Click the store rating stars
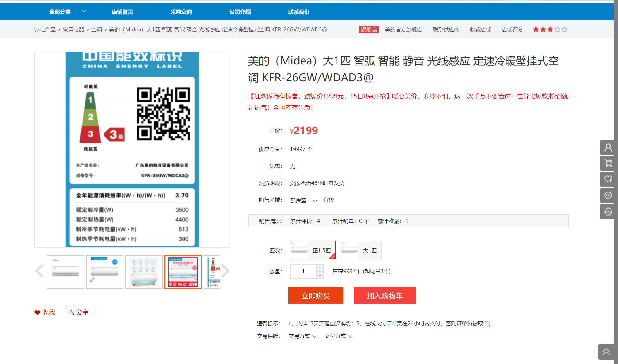This screenshot has height=364, width=618. (550, 29)
